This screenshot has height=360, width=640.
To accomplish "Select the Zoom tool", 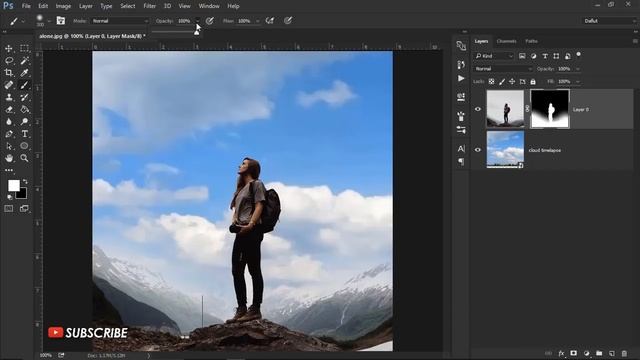I will 24,158.
